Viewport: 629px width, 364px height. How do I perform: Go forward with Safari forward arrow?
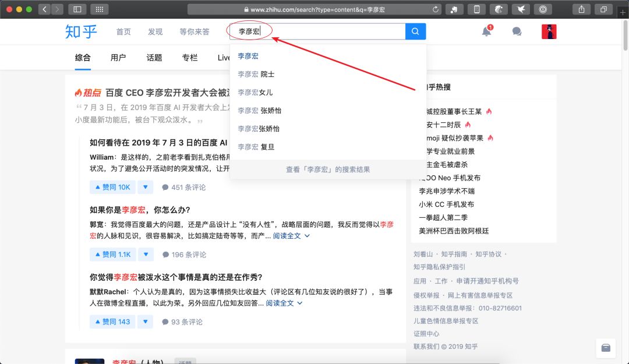(57, 9)
